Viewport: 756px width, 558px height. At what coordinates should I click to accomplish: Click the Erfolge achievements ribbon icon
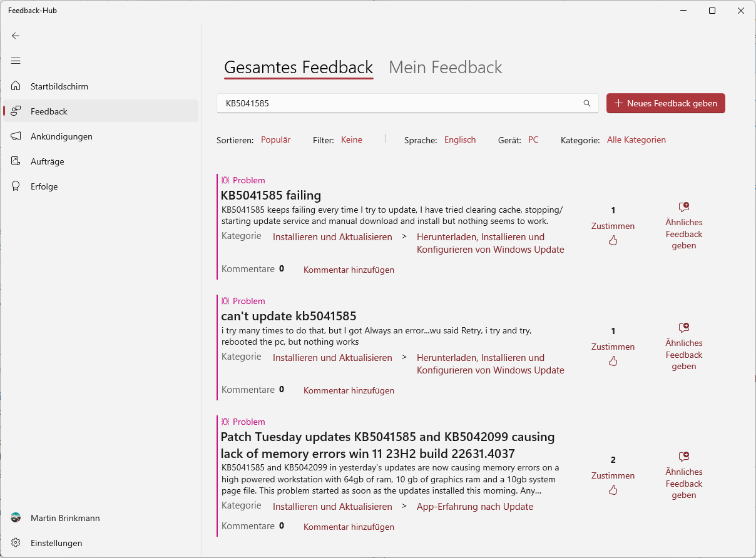coord(16,186)
